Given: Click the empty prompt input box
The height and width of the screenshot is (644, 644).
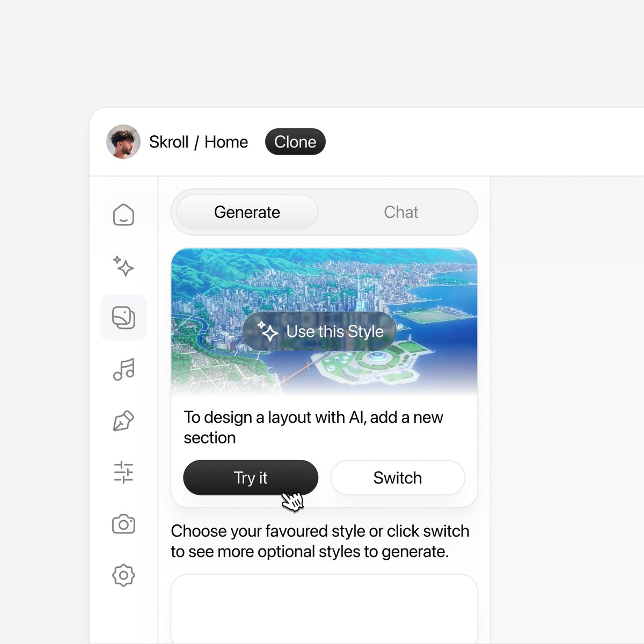Looking at the screenshot, I should pos(324,609).
